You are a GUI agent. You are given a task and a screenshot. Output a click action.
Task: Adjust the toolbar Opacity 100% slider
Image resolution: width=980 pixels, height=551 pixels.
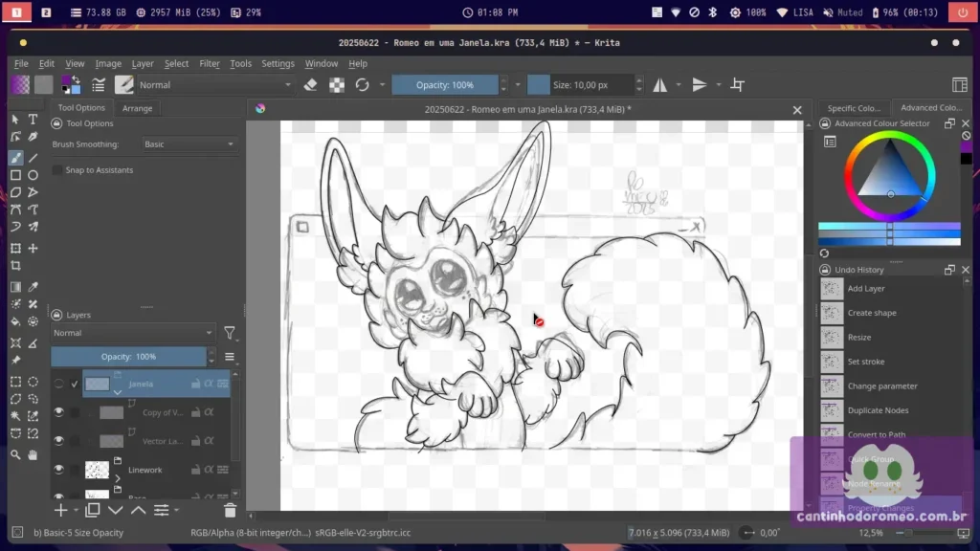pos(445,85)
